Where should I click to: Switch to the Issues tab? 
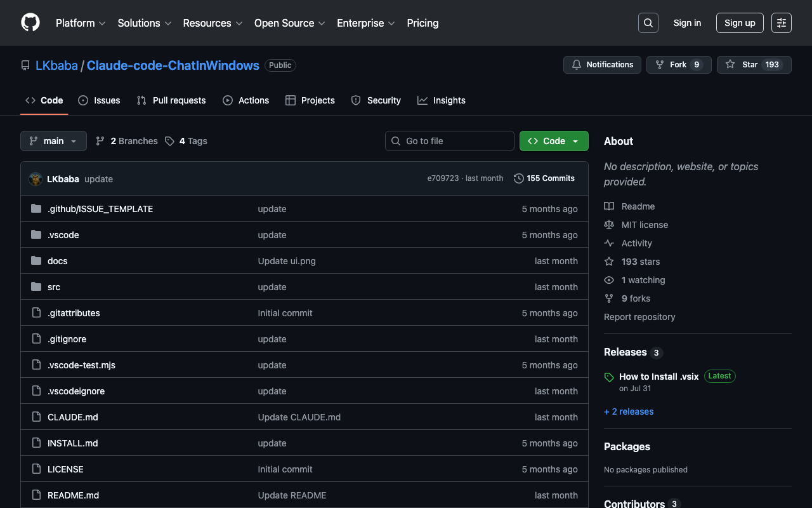tap(100, 100)
